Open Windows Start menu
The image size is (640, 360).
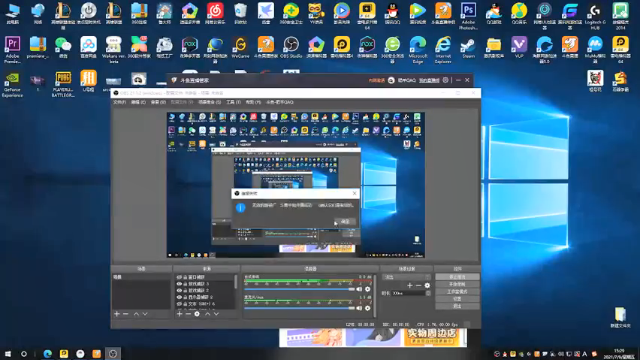coord(8,353)
